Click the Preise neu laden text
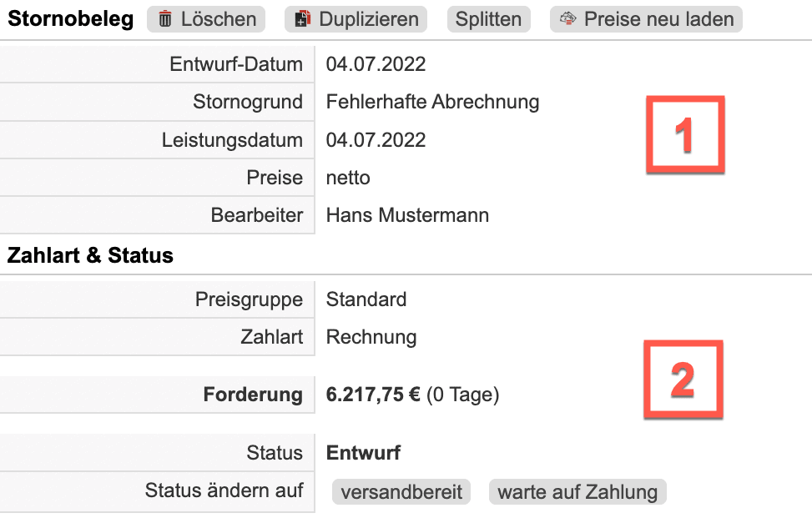Screen dimensions: 812x518 [658, 19]
